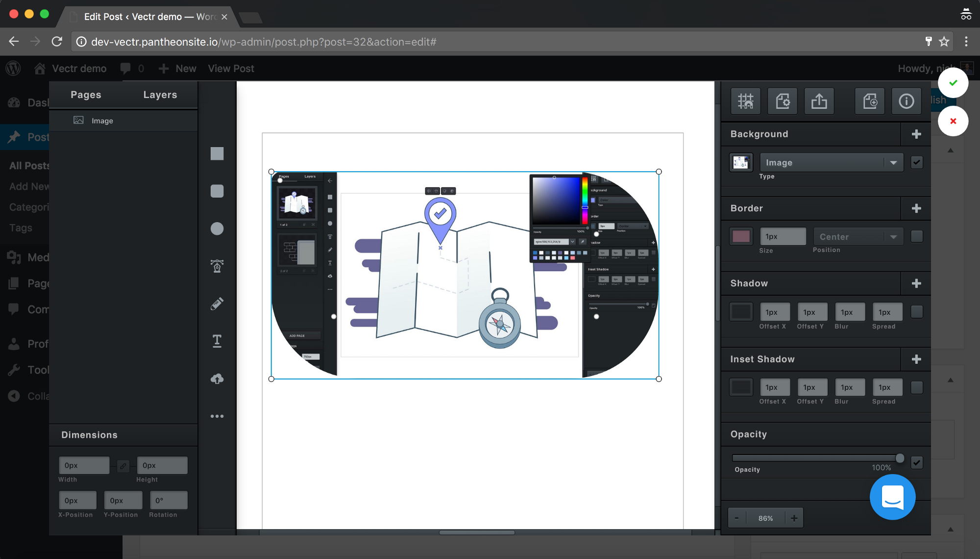This screenshot has width=980, height=559.
Task: Select the Pen tool
Action: pos(217,266)
